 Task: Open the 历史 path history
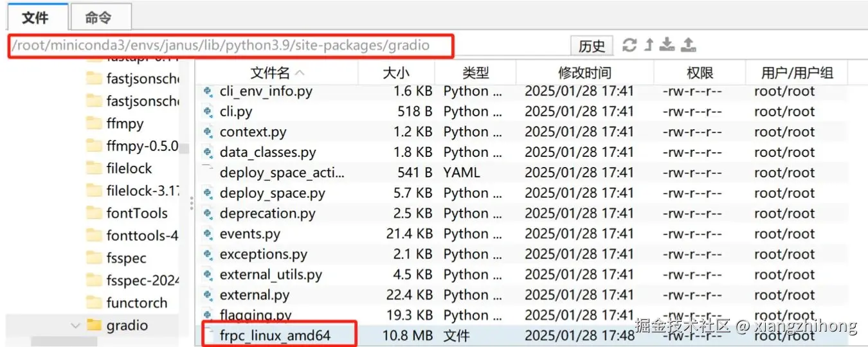(x=592, y=46)
